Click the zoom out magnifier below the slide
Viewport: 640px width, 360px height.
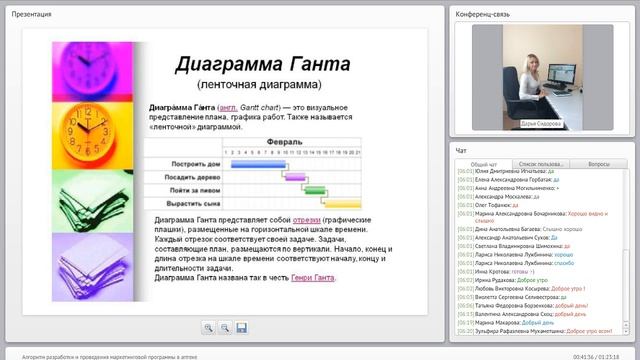point(224,328)
